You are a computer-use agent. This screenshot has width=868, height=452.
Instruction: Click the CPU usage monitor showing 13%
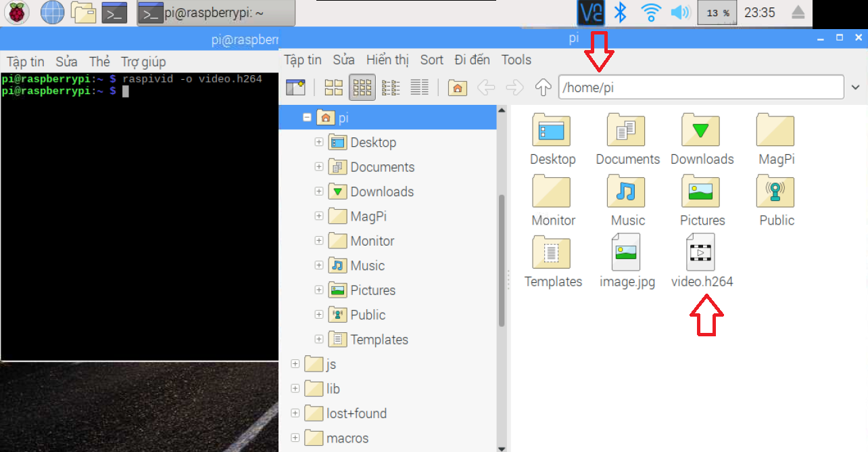(x=717, y=13)
